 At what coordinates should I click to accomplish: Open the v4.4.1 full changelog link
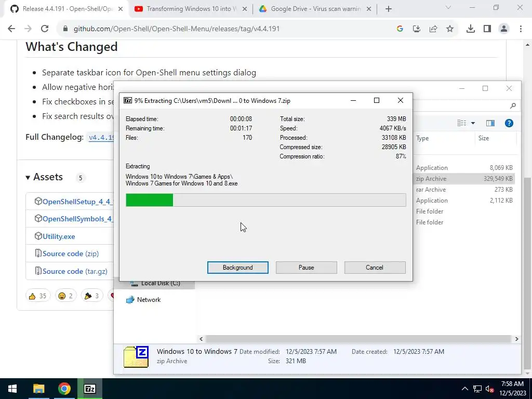pos(101,137)
